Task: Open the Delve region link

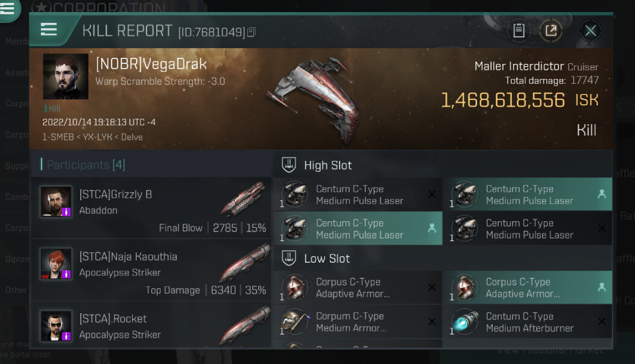Action: pyautogui.click(x=131, y=137)
